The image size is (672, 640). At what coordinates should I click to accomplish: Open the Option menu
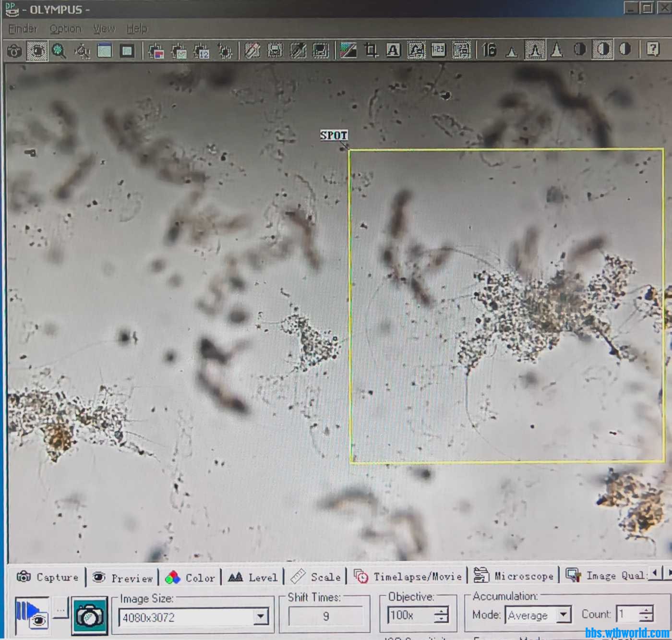coord(65,29)
